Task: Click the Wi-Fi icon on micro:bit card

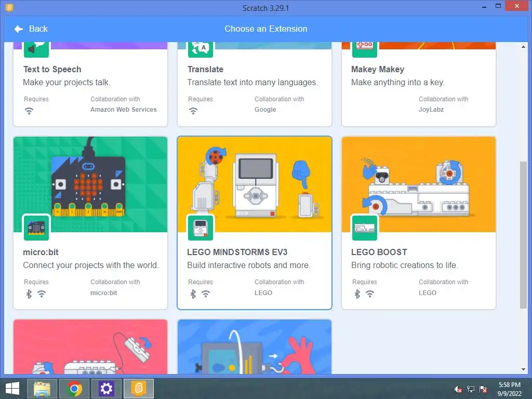Action: click(x=42, y=294)
